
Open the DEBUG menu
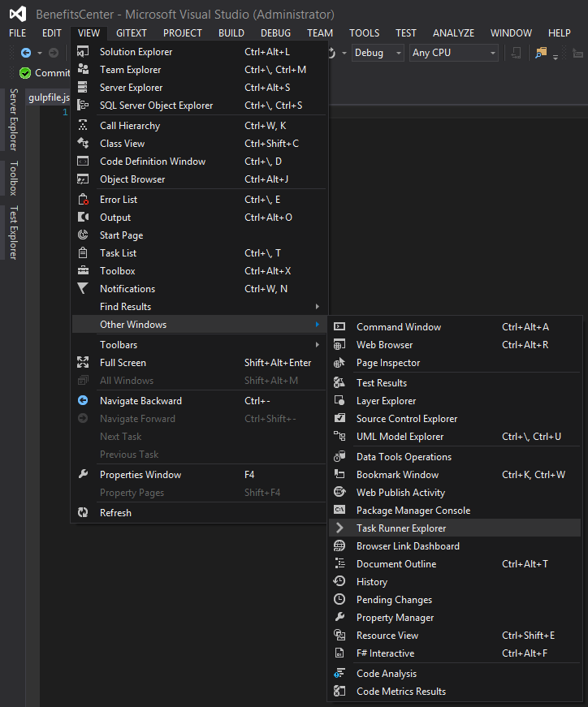275,33
